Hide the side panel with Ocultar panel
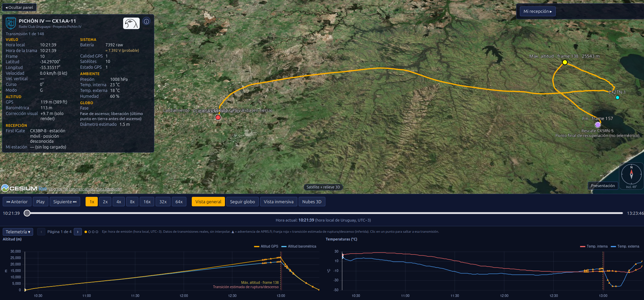 click(x=19, y=7)
